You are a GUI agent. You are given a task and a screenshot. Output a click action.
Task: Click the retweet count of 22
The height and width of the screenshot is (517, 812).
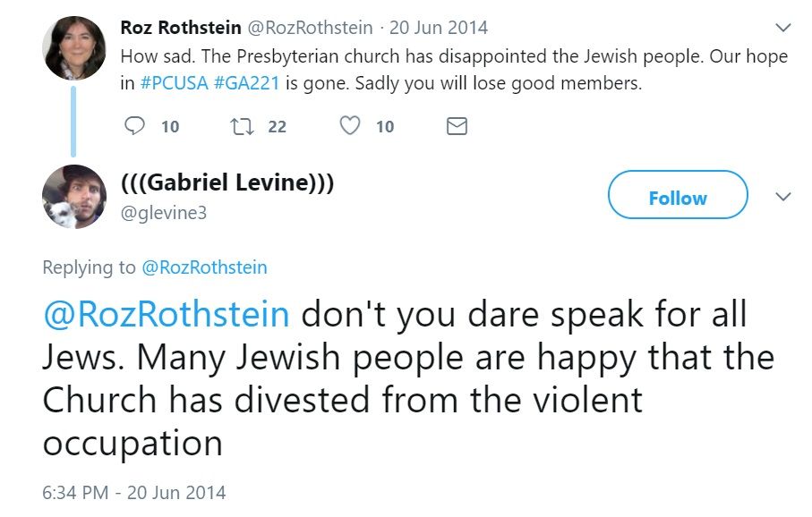(x=278, y=126)
